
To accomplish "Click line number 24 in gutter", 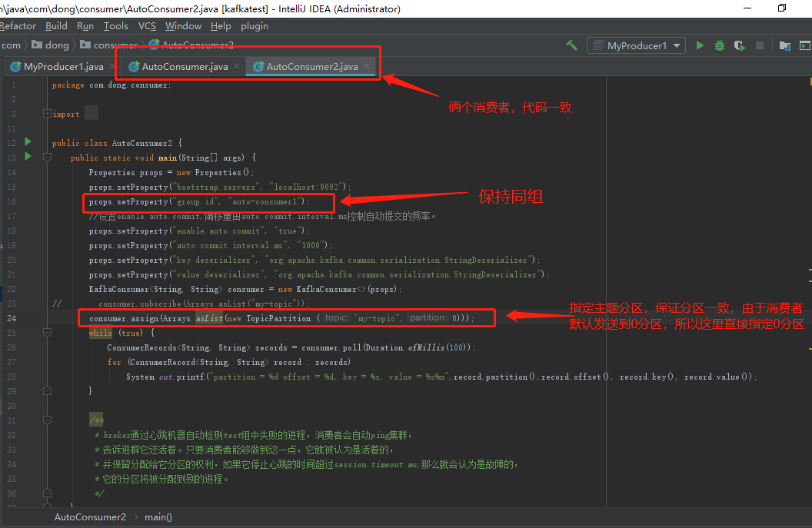I will [x=12, y=318].
